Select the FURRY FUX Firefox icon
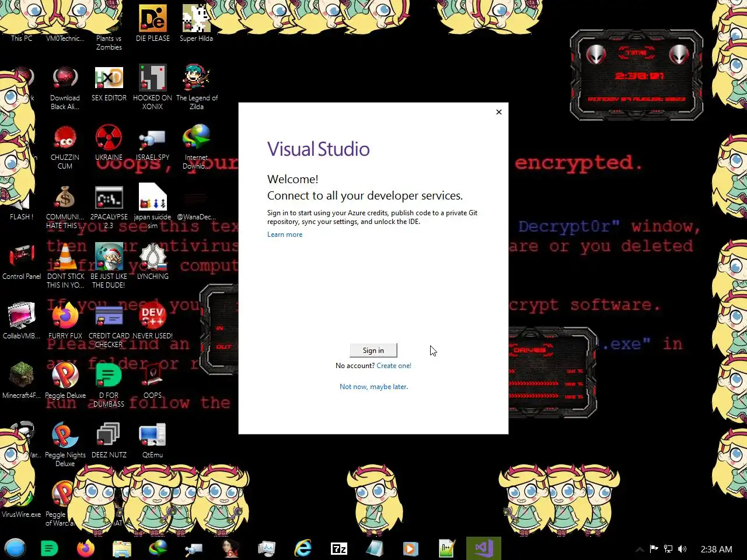Image resolution: width=747 pixels, height=560 pixels. [x=65, y=321]
